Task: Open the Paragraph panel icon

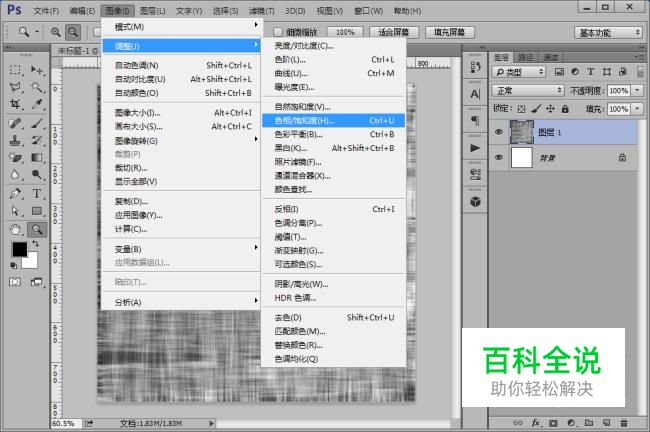Action: point(475,121)
